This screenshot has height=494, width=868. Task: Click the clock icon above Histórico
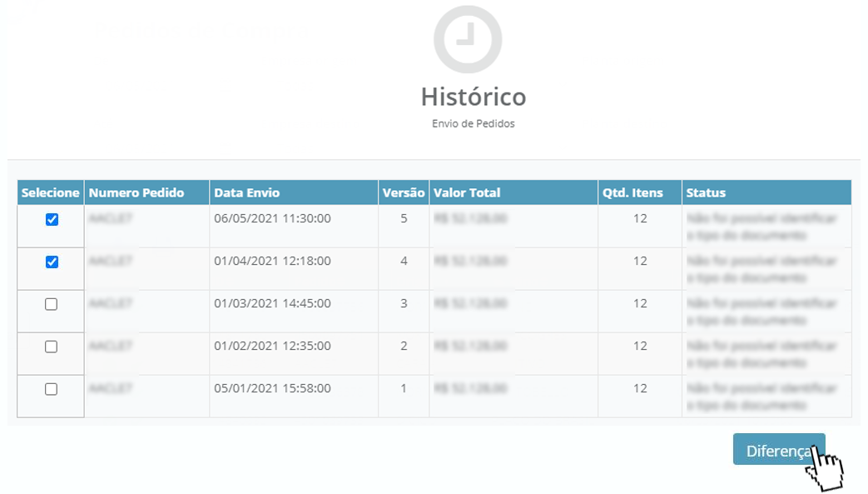(467, 39)
